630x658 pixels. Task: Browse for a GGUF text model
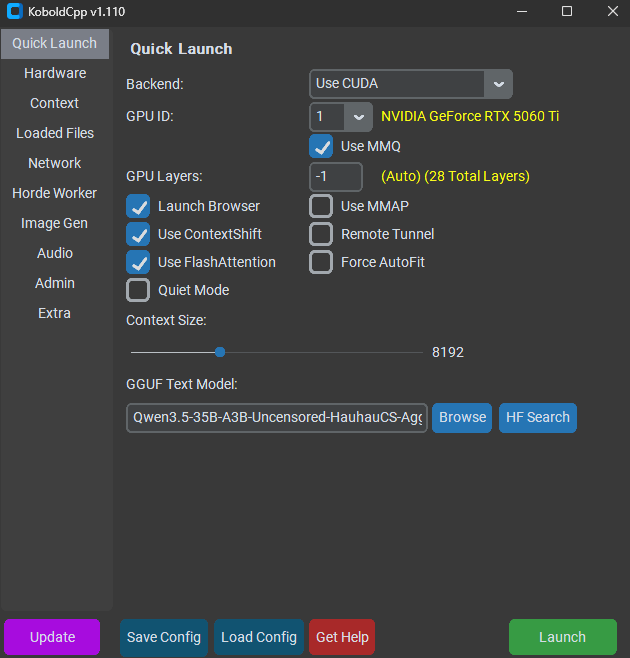pos(462,417)
